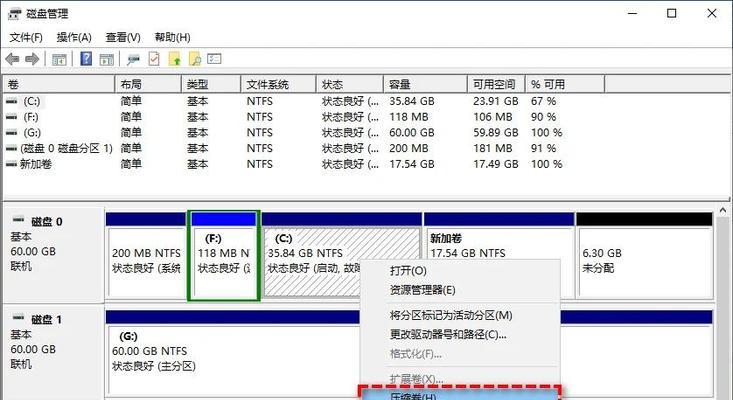Sort by the 布局 column header

[x=148, y=84]
